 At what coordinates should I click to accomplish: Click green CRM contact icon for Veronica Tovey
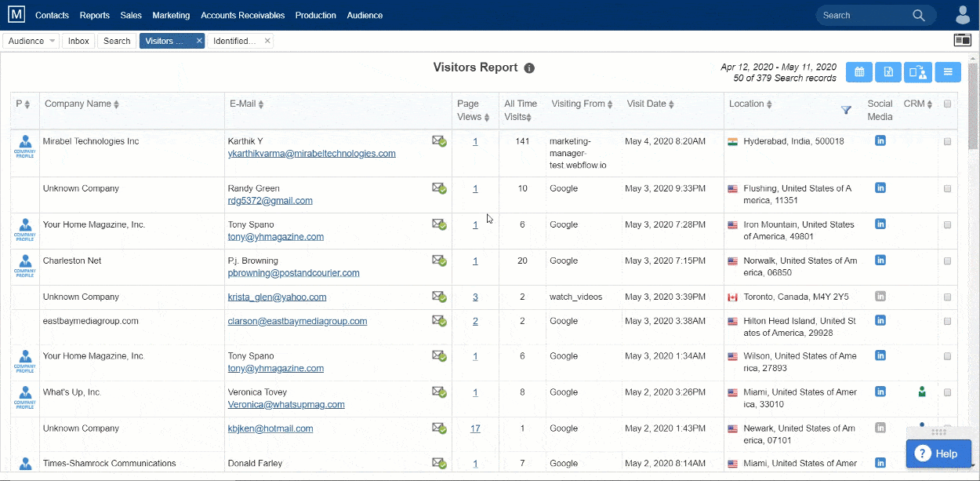(x=922, y=391)
